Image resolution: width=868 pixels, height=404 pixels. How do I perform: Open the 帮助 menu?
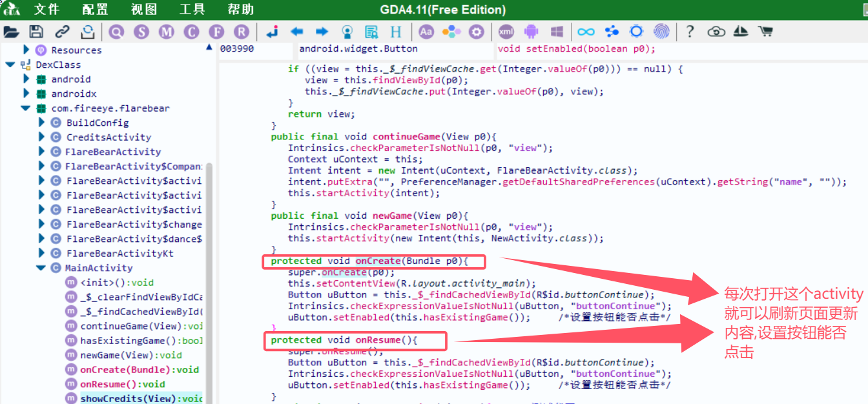pos(241,10)
